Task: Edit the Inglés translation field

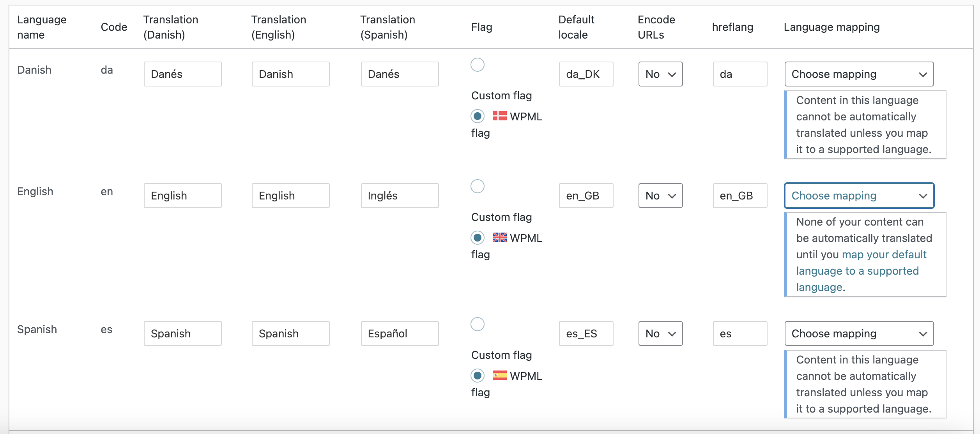Action: [400, 196]
